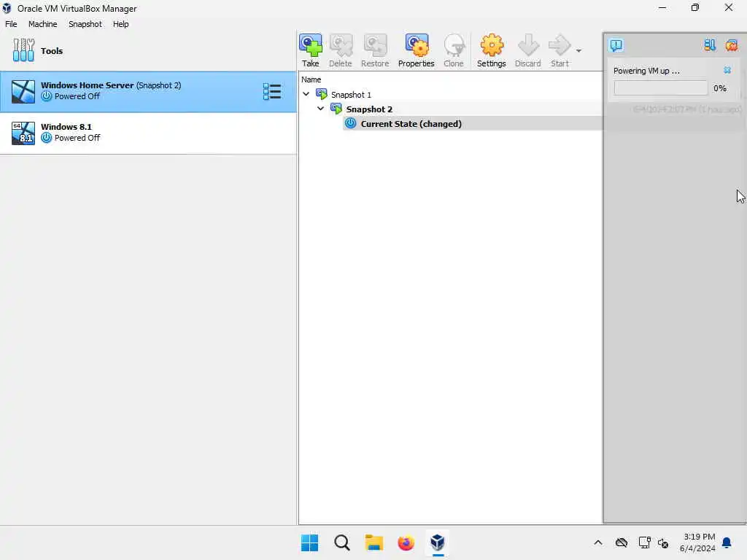Viewport: 747px width, 560px height.
Task: Open the taskbar clock and date
Action: point(697,542)
